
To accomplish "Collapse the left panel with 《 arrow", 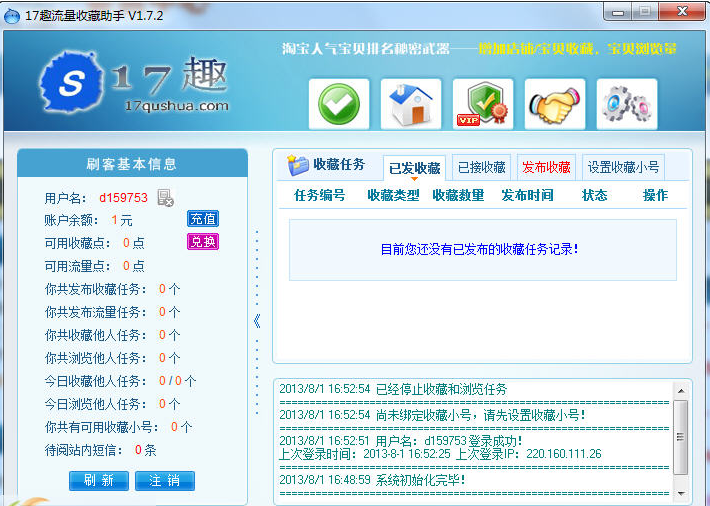I will click(257, 321).
